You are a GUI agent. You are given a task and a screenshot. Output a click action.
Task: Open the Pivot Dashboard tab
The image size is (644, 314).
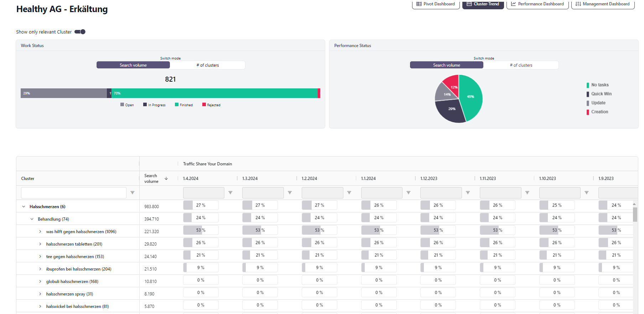click(x=436, y=4)
